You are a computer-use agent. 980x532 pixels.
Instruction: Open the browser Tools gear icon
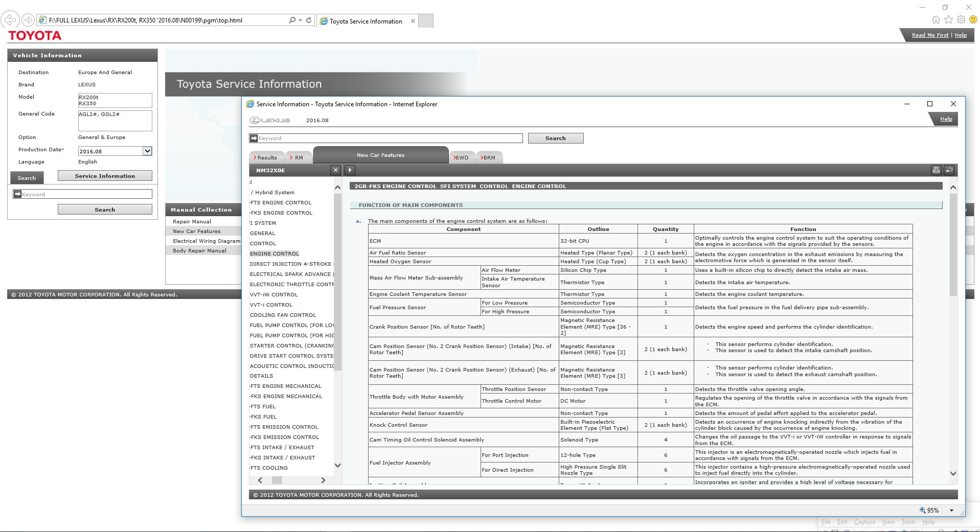pos(961,19)
